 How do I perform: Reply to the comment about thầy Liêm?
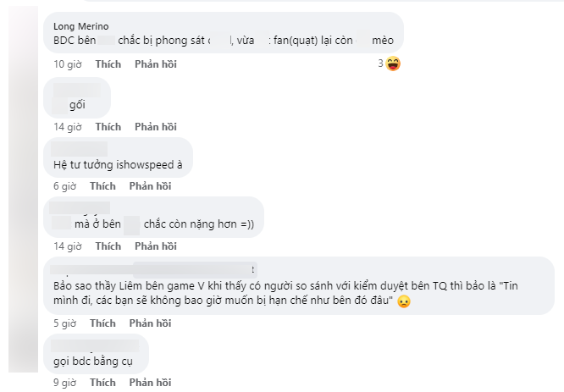[151, 323]
